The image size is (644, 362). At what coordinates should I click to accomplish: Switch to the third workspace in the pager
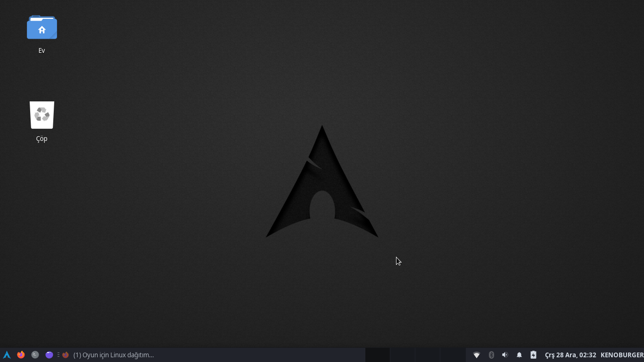(x=428, y=355)
